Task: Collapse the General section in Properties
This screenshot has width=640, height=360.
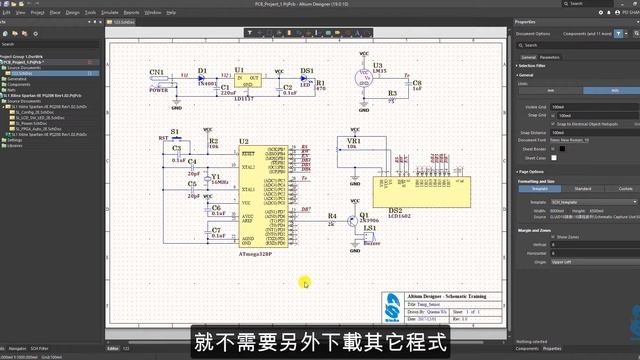Action: [517, 76]
